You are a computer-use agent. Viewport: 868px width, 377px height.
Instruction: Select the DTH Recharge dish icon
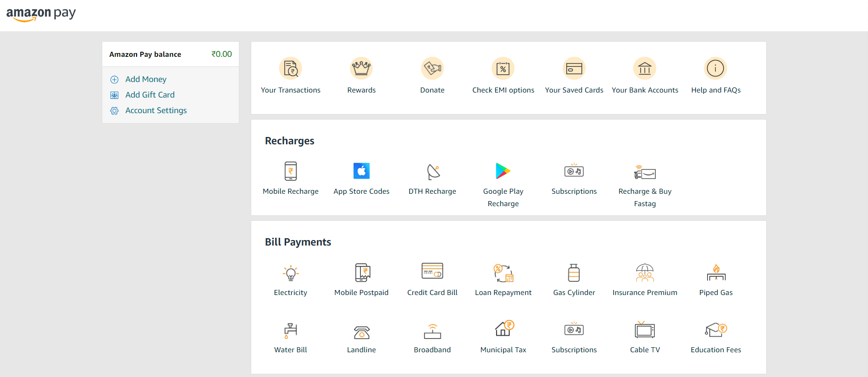tap(433, 172)
